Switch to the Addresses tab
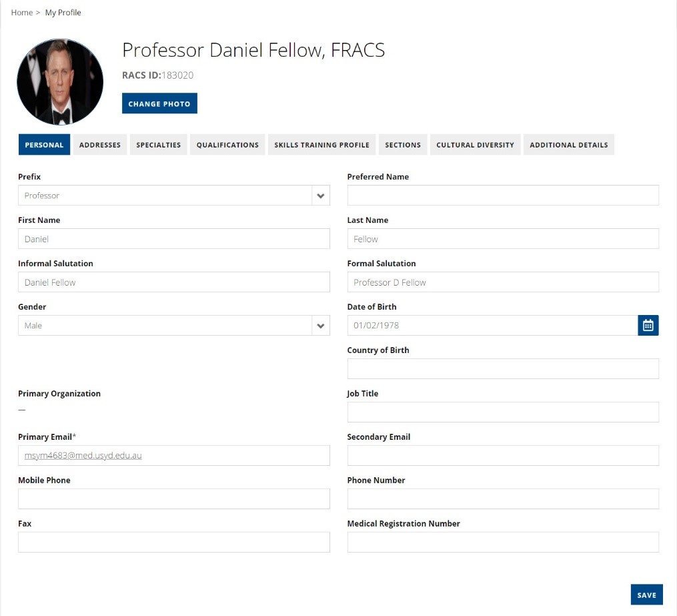This screenshot has height=616, width=677. (100, 145)
